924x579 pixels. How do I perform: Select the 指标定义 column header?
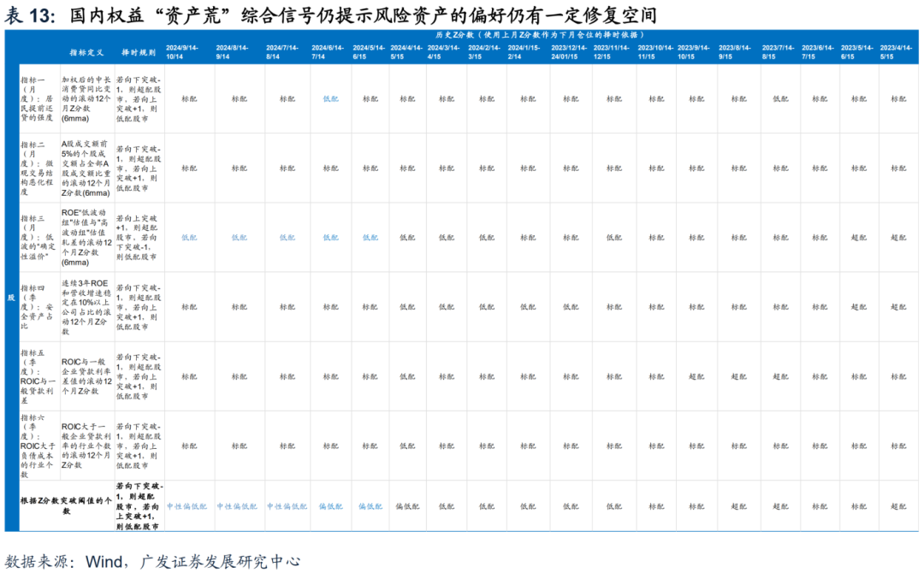(x=86, y=52)
